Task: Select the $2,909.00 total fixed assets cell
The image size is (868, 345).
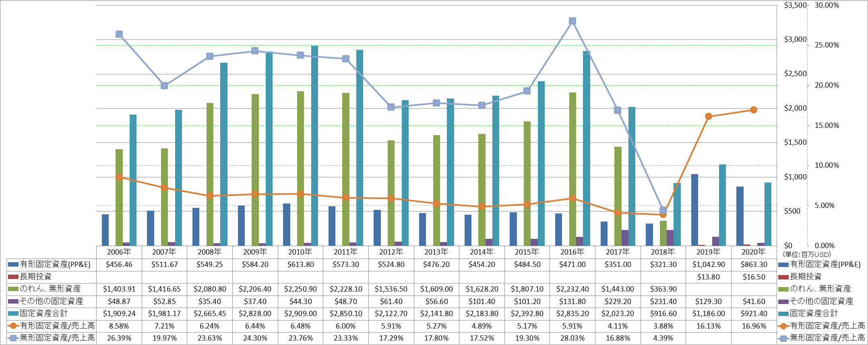Action: coord(300,314)
